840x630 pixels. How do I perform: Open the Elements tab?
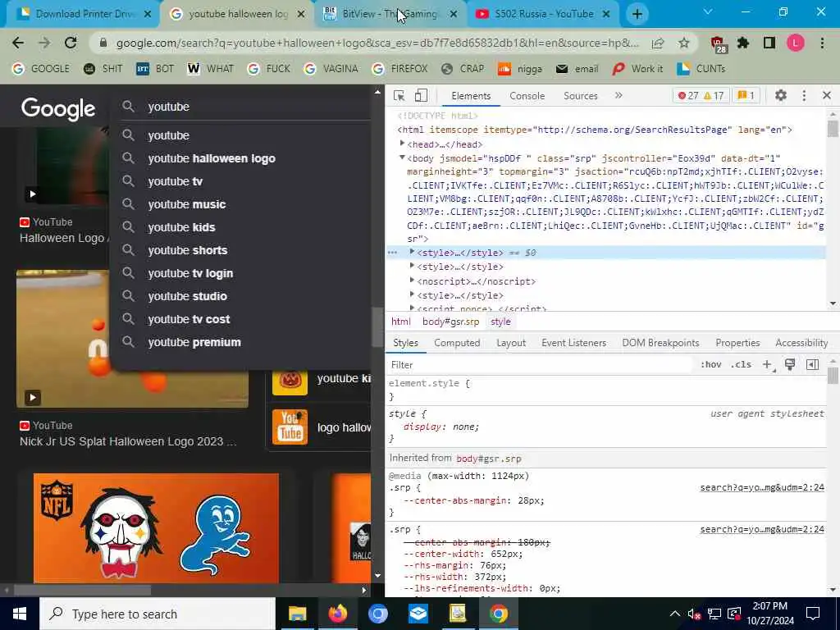pyautogui.click(x=470, y=96)
